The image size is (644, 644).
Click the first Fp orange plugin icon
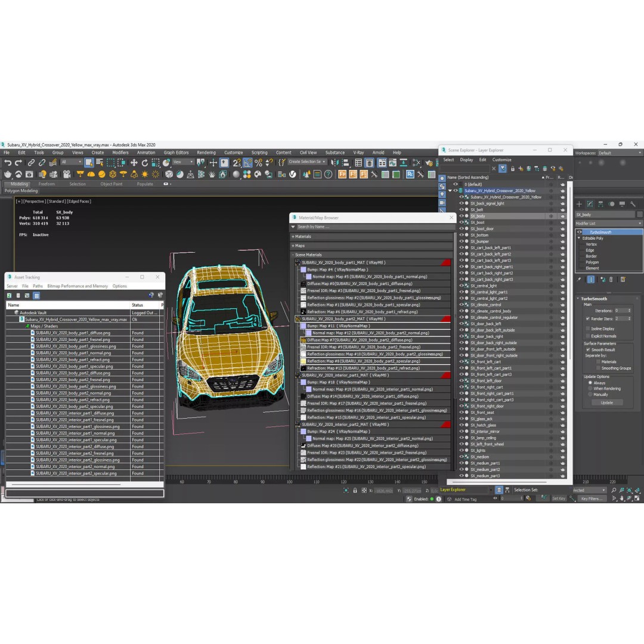pyautogui.click(x=342, y=174)
